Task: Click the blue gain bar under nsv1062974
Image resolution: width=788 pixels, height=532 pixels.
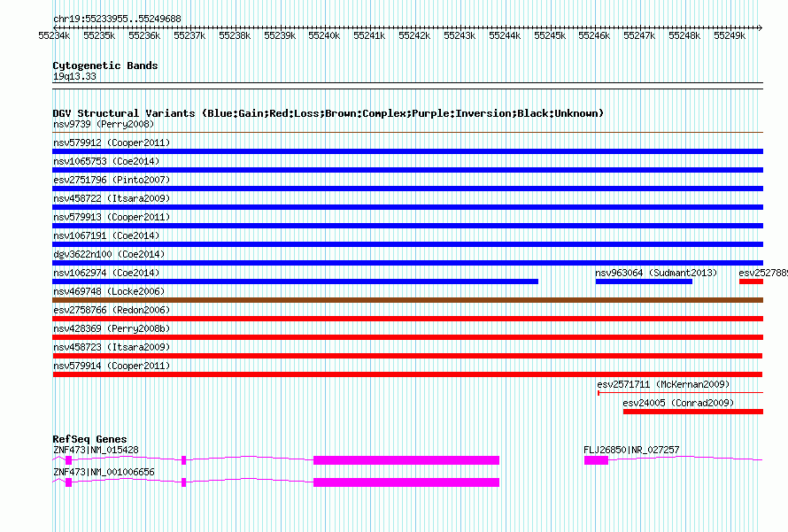Action: pos(296,281)
